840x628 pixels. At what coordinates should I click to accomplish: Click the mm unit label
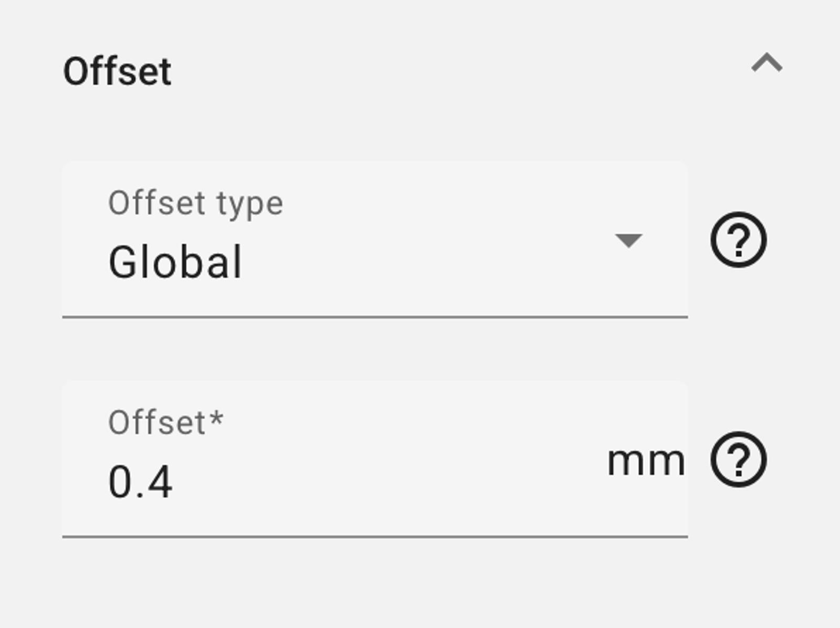pos(645,462)
